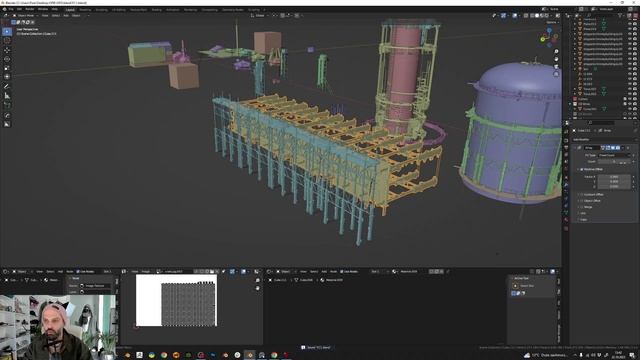Switch to material preview shading
640x360 pixels.
coord(542,16)
